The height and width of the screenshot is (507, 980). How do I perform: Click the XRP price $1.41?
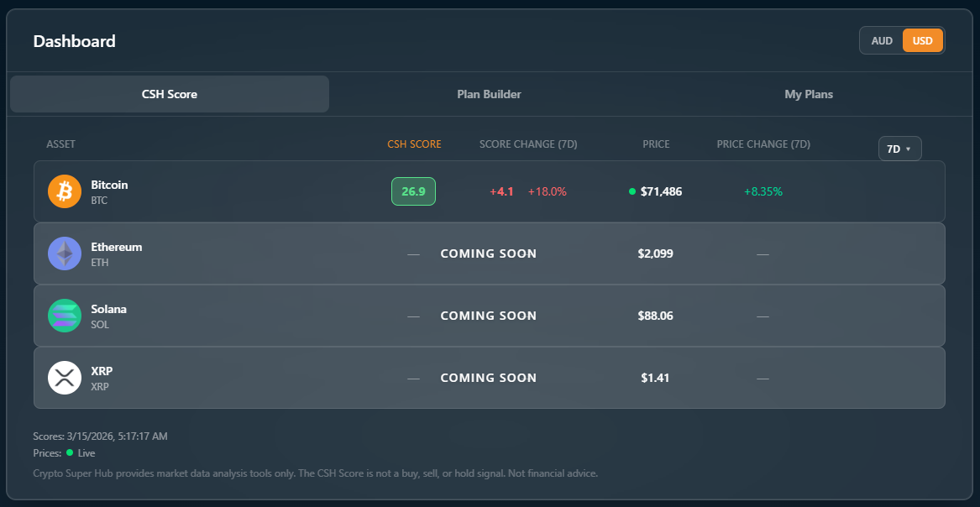tap(655, 378)
